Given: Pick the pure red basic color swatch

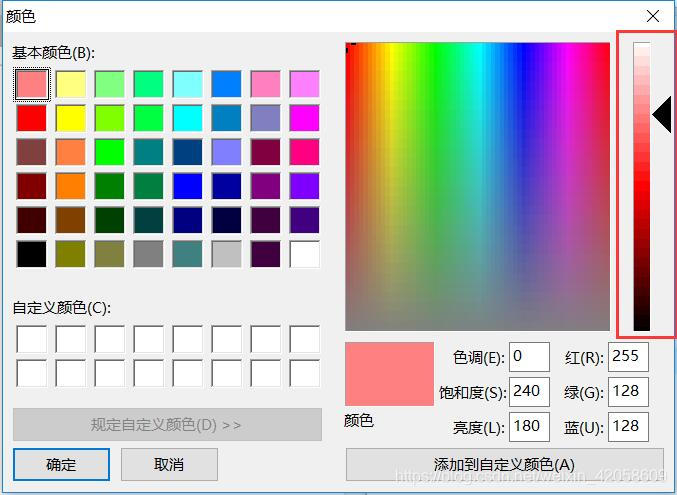Looking at the screenshot, I should click(32, 118).
